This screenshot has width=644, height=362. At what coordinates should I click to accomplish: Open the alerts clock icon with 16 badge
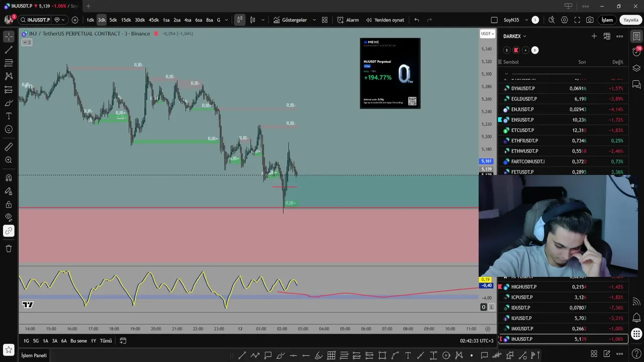coord(636,52)
